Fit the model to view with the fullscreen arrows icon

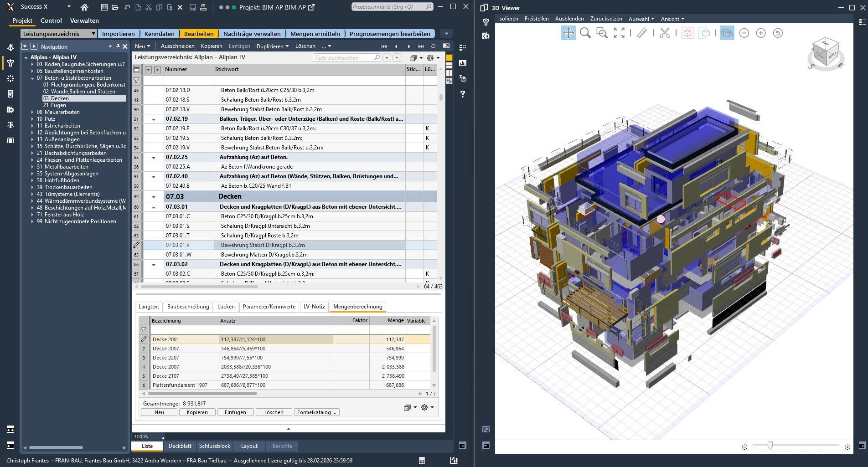pyautogui.click(x=619, y=33)
